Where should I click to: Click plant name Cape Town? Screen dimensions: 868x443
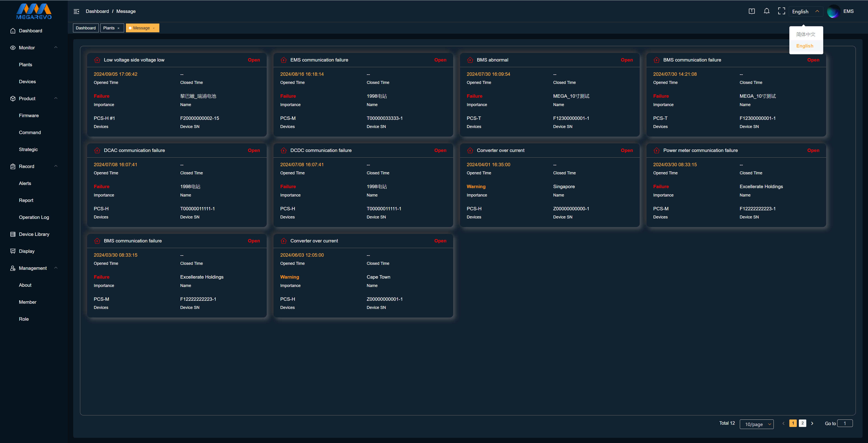pyautogui.click(x=378, y=277)
